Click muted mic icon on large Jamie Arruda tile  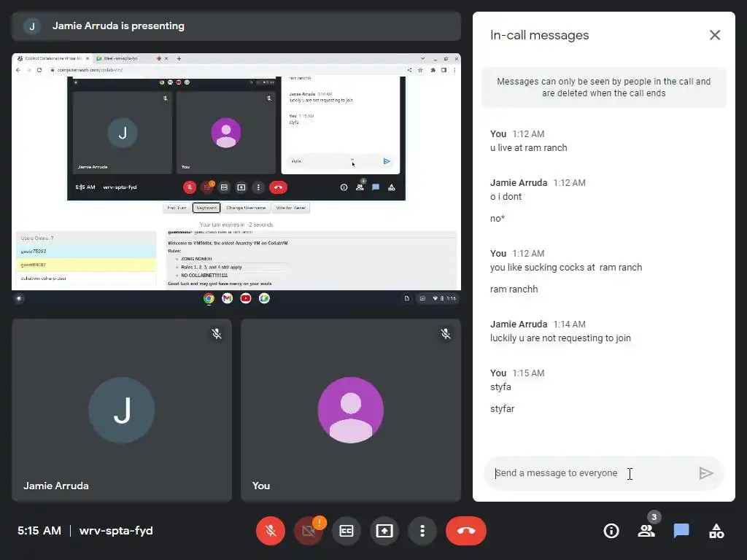click(x=217, y=334)
